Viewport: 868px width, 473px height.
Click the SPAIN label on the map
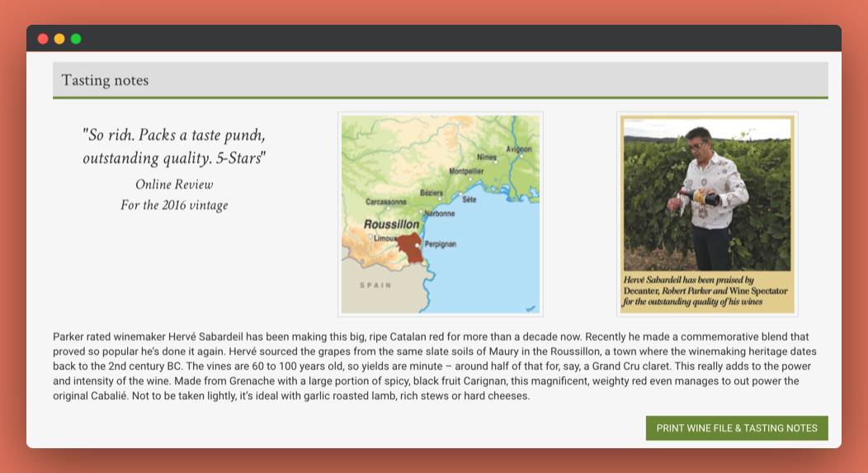[375, 286]
